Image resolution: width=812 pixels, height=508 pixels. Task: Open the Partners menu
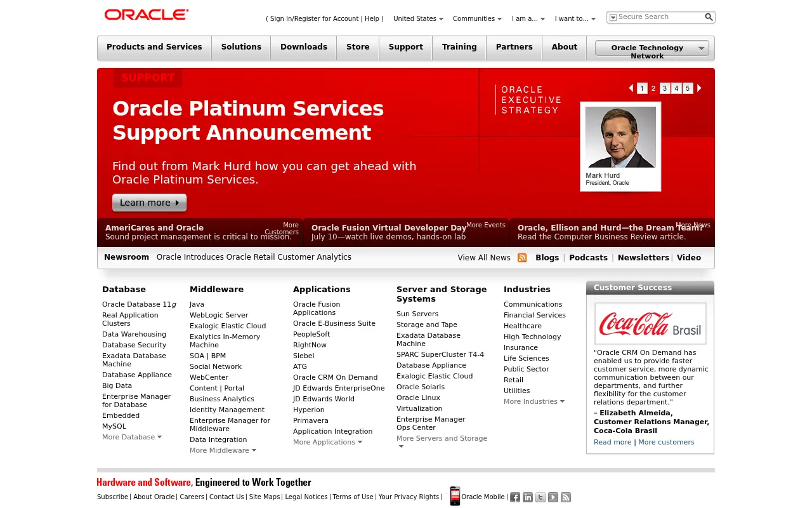[514, 47]
